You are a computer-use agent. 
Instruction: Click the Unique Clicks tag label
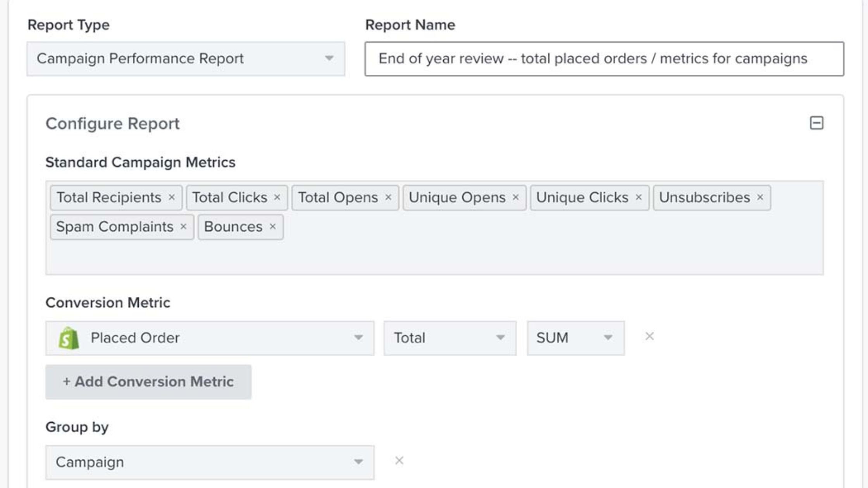pyautogui.click(x=582, y=198)
